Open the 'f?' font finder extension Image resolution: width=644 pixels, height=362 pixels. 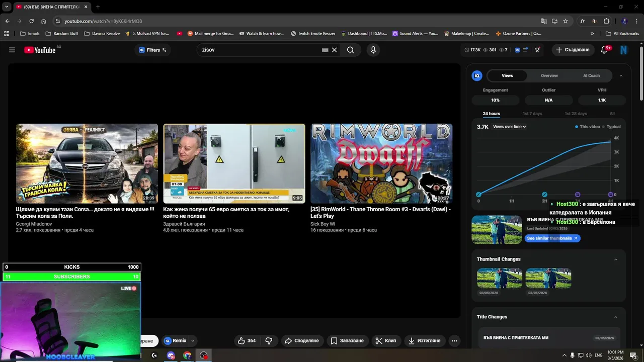pyautogui.click(x=583, y=21)
